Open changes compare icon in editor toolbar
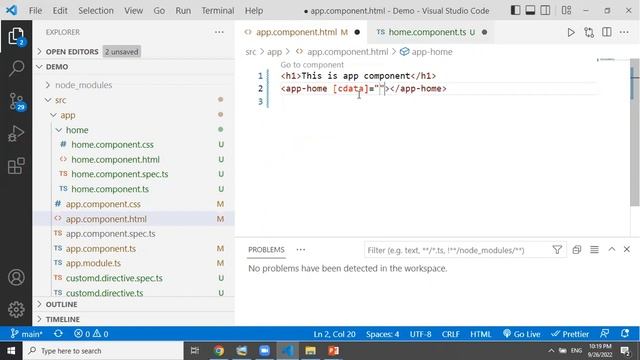 point(589,32)
